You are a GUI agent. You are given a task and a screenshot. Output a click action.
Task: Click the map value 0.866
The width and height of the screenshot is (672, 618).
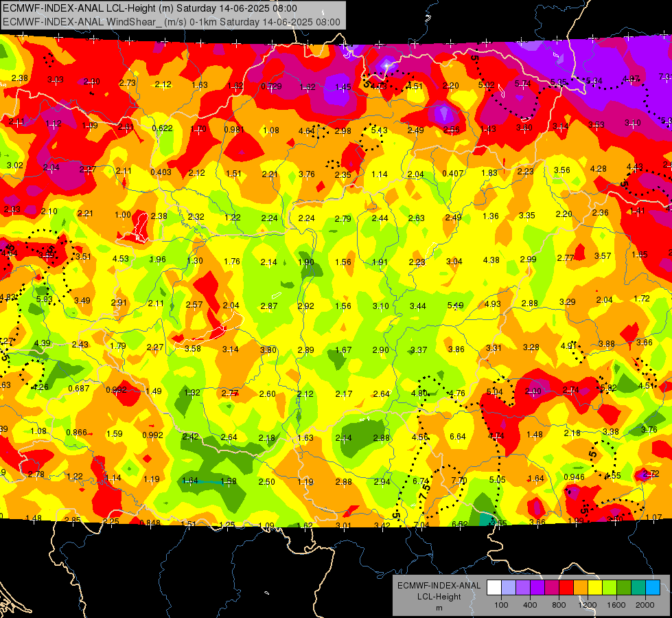(x=76, y=432)
